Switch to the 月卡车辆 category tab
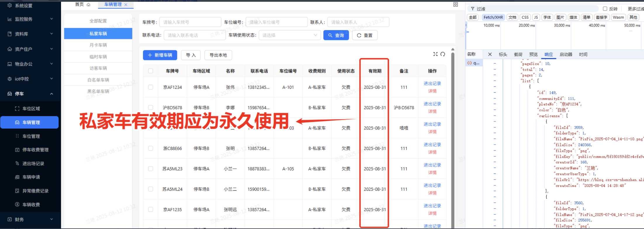644x229 pixels. 98,45
